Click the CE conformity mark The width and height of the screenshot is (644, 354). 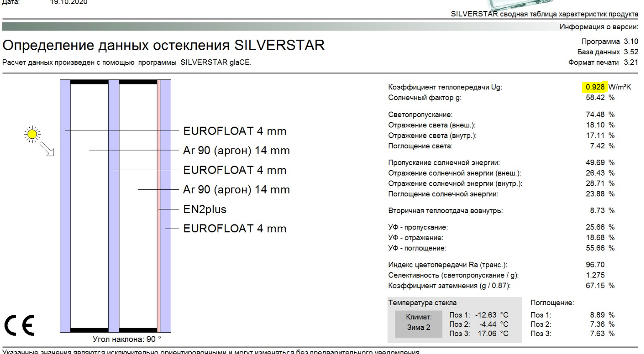[19, 325]
